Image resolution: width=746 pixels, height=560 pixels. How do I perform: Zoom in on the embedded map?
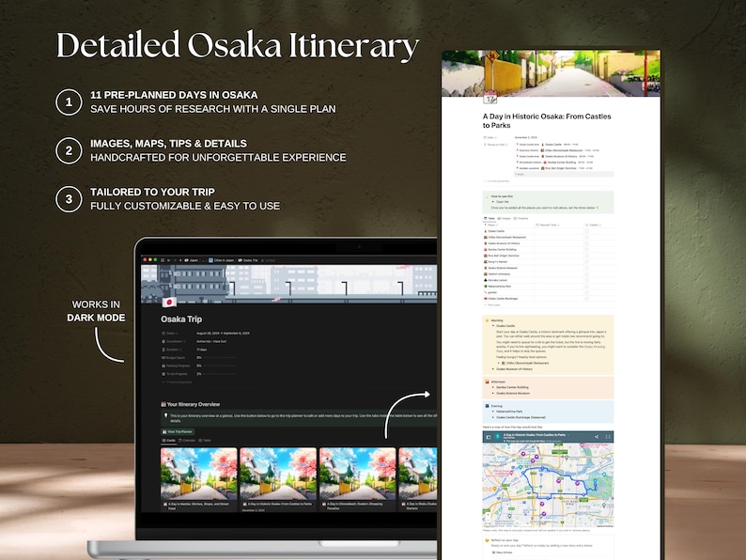click(x=488, y=515)
